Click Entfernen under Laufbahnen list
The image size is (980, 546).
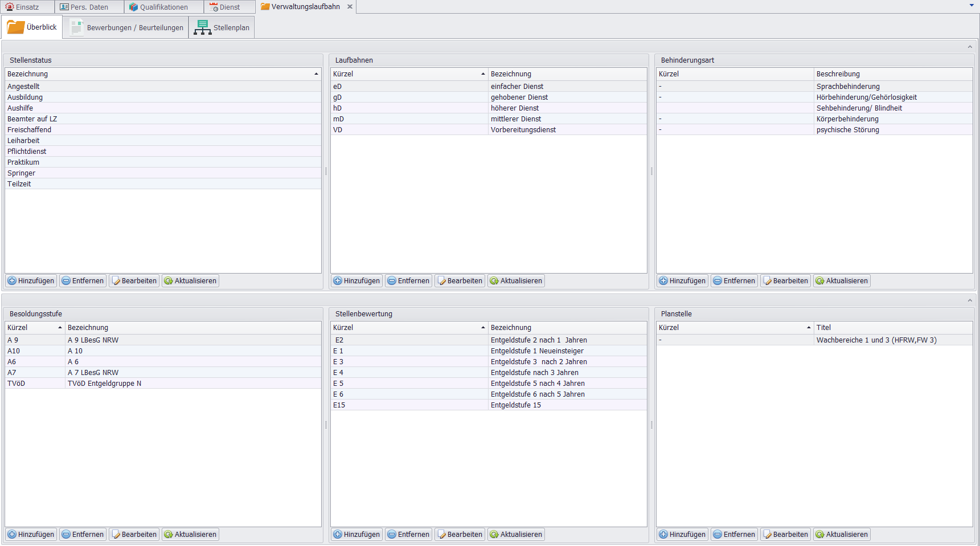tap(408, 281)
